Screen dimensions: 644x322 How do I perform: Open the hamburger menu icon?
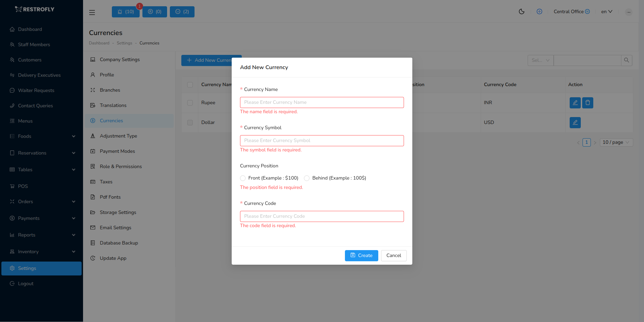92,12
